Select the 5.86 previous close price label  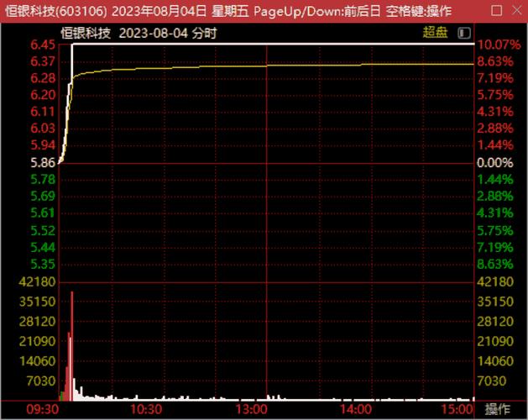click(42, 162)
